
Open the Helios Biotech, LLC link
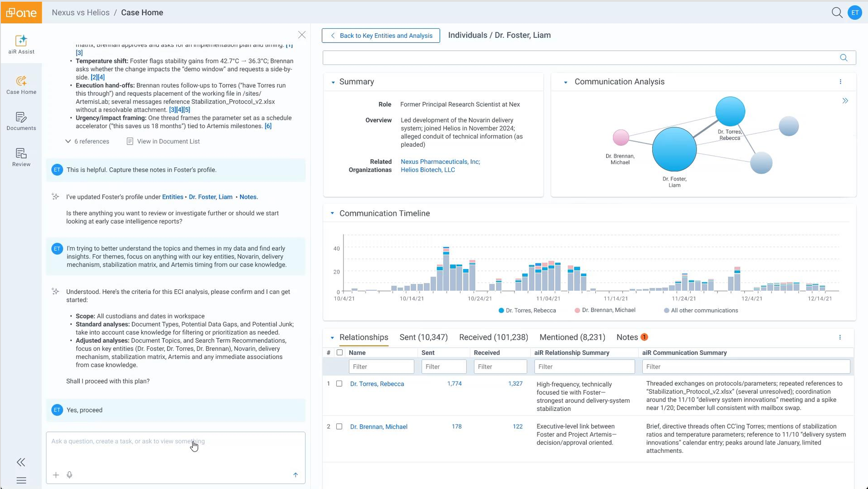click(427, 170)
